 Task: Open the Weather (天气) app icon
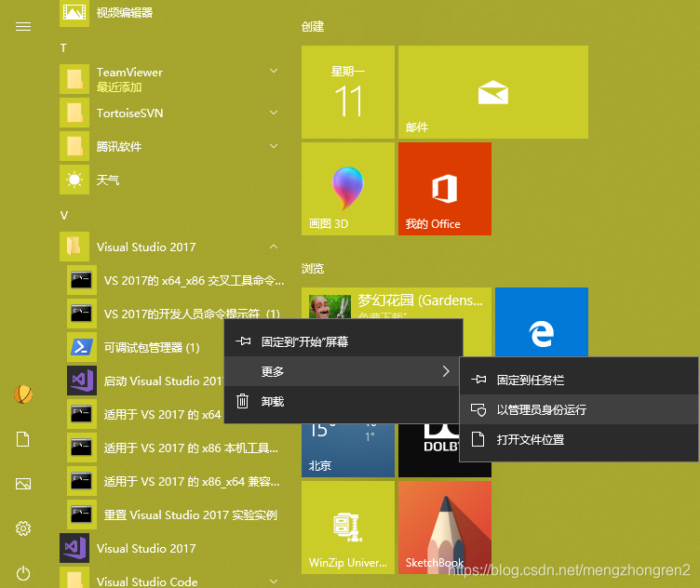pos(74,180)
